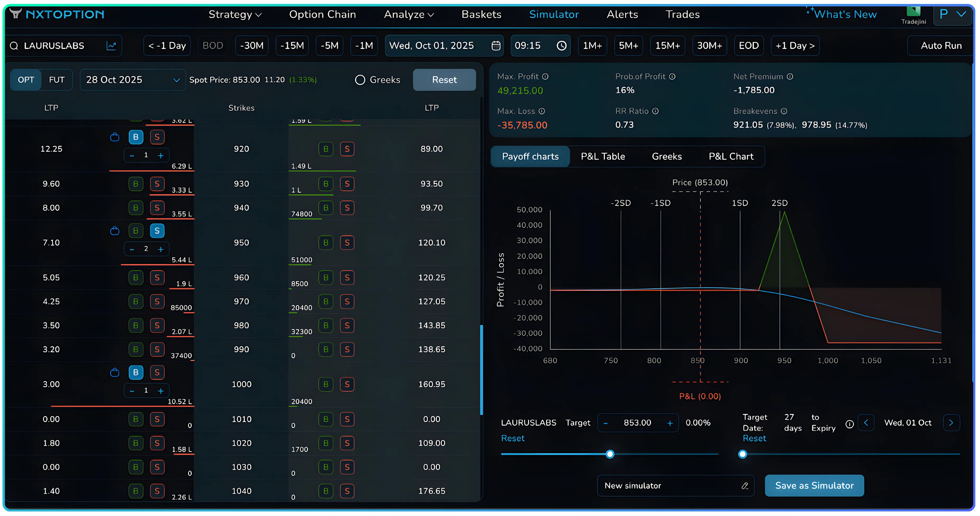Click the Save as Simulator button

click(x=814, y=486)
